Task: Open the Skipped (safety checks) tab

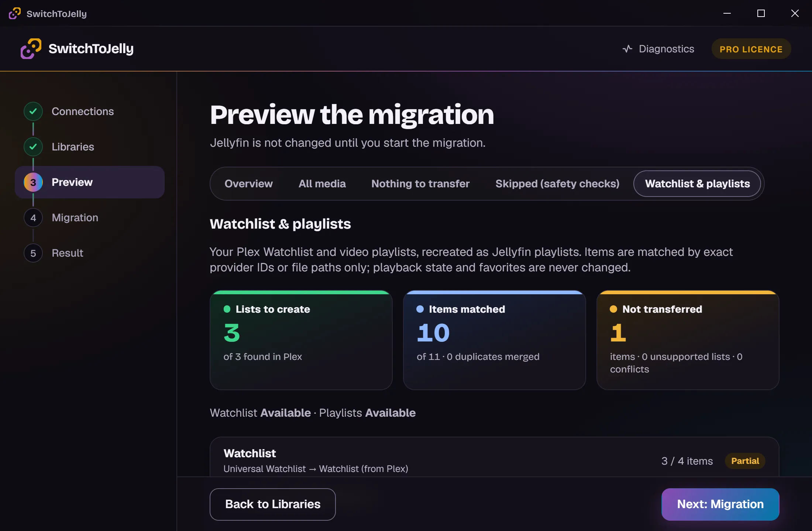Action: (x=557, y=184)
